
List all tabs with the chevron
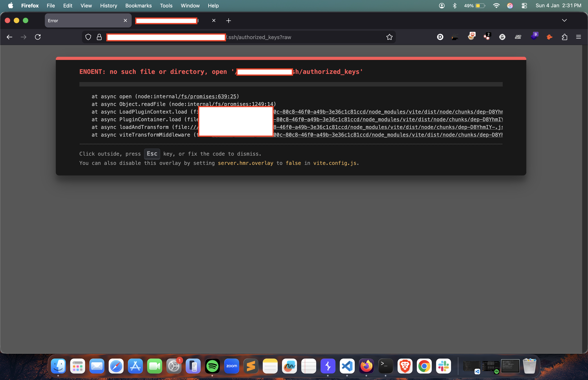click(x=564, y=20)
